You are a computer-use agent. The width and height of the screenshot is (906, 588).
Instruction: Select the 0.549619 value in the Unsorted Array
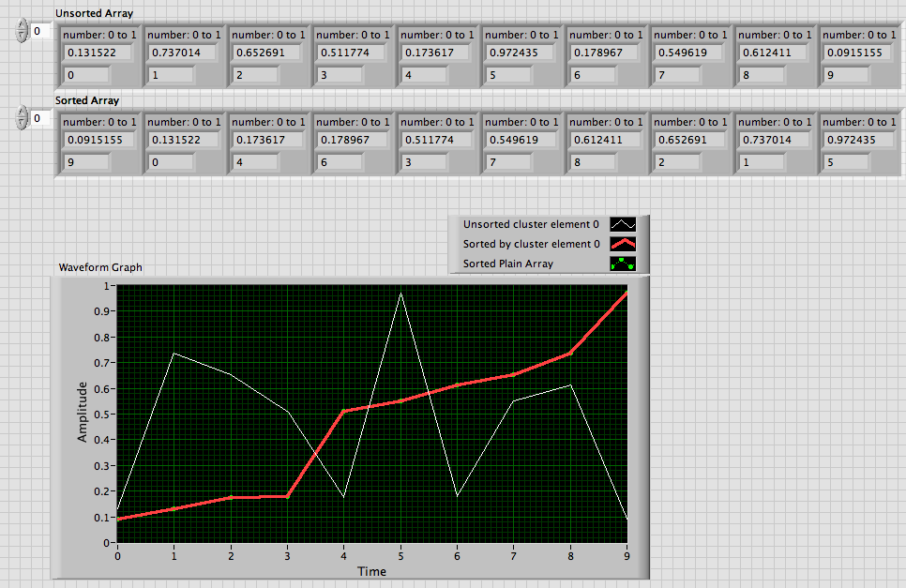click(x=688, y=53)
